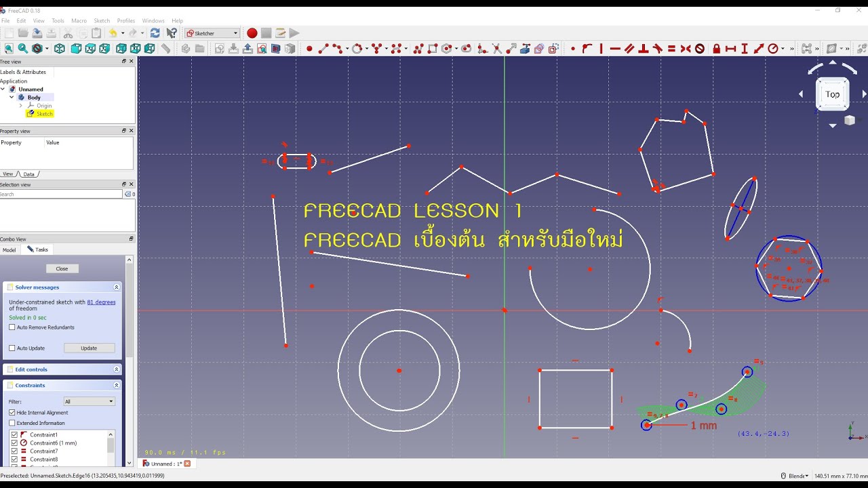Screen dimensions: 868x488
Task: Apply the Block constraint icon
Action: click(x=700, y=49)
